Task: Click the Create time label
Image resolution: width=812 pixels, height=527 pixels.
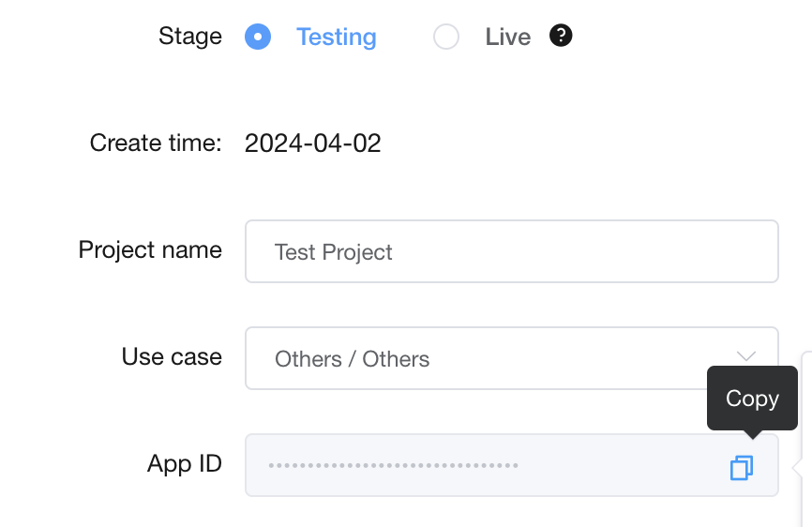Action: point(156,143)
